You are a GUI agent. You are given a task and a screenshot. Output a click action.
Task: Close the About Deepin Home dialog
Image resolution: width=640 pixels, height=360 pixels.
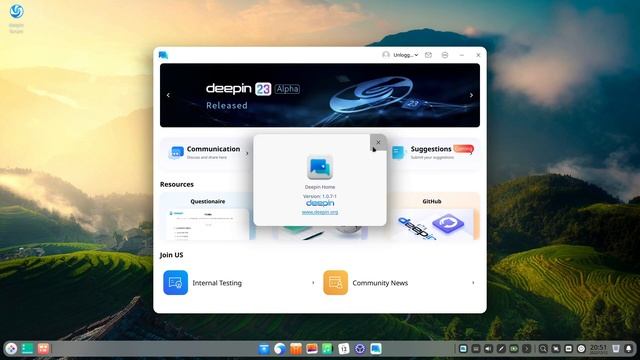pyautogui.click(x=378, y=142)
